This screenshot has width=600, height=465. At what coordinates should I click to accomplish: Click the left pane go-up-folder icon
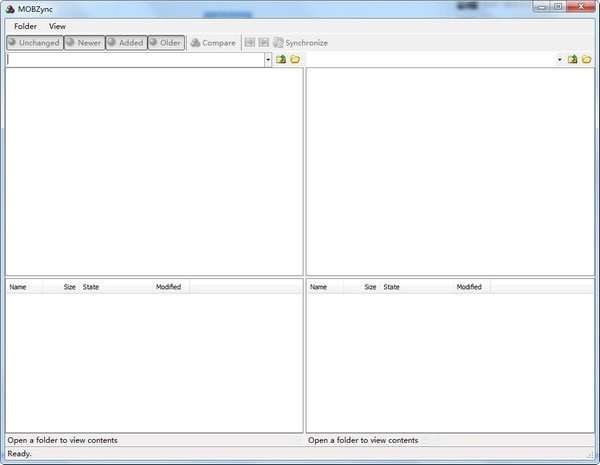click(x=281, y=59)
